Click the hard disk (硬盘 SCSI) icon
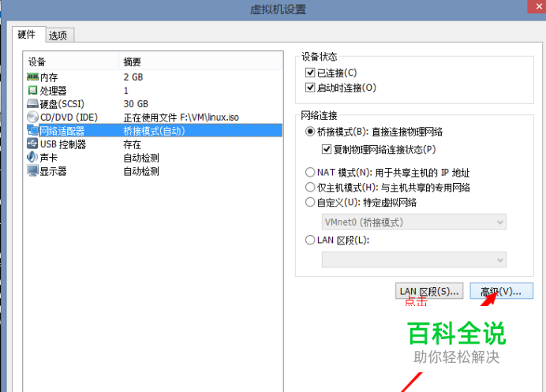The image size is (546, 392). tap(32, 104)
